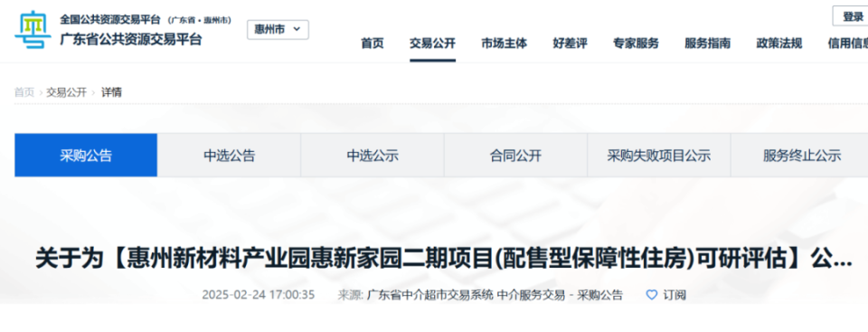This screenshot has width=868, height=332.
Task: Click the 交易公开 breadcrumb link
Action: (66, 92)
